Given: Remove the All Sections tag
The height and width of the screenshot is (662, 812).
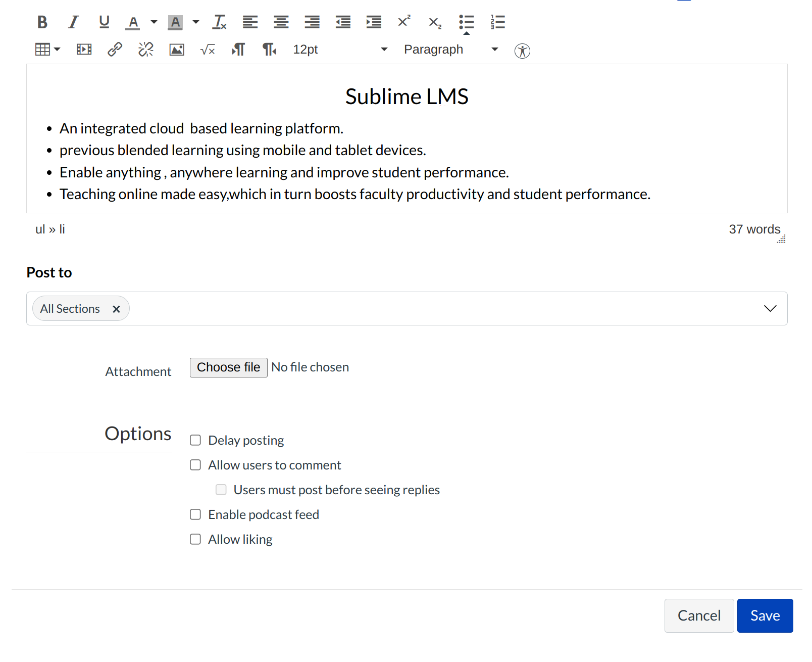Looking at the screenshot, I should tap(116, 308).
